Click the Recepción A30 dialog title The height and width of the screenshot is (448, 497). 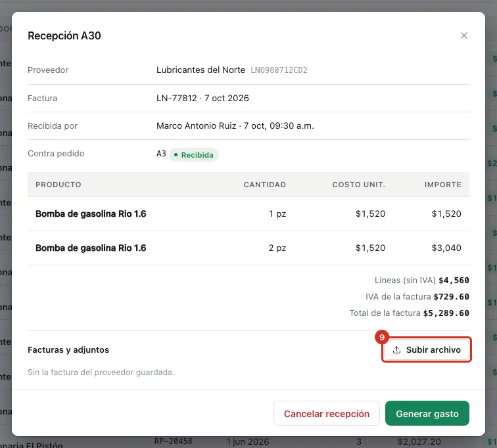coord(64,35)
